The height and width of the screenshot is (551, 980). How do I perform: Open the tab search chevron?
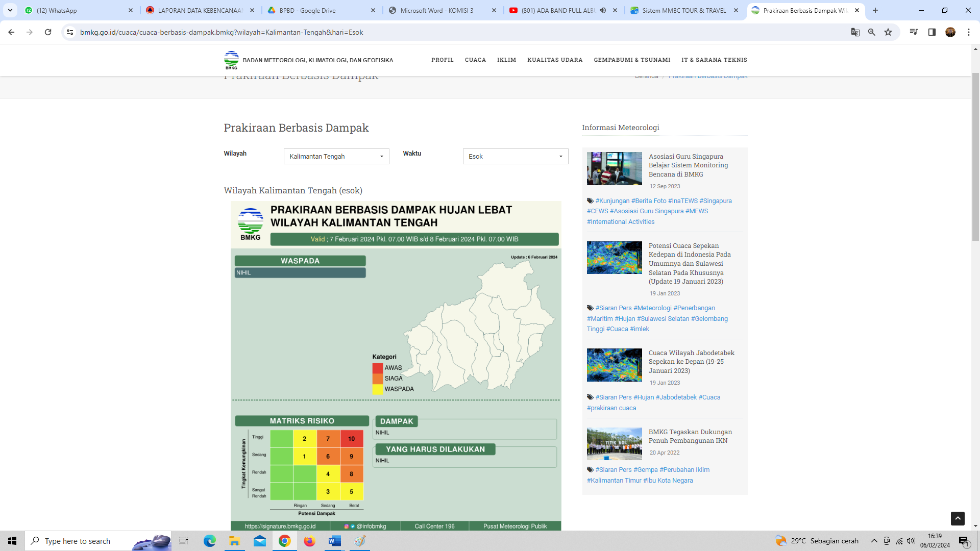[10, 10]
